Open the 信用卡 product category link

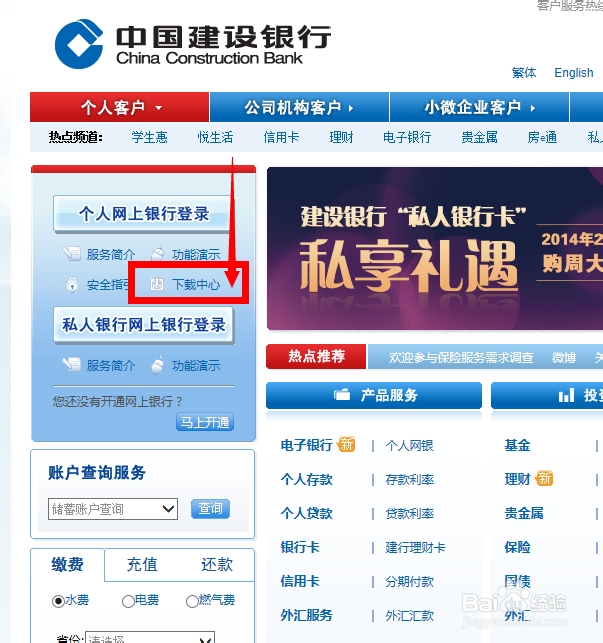(x=300, y=581)
